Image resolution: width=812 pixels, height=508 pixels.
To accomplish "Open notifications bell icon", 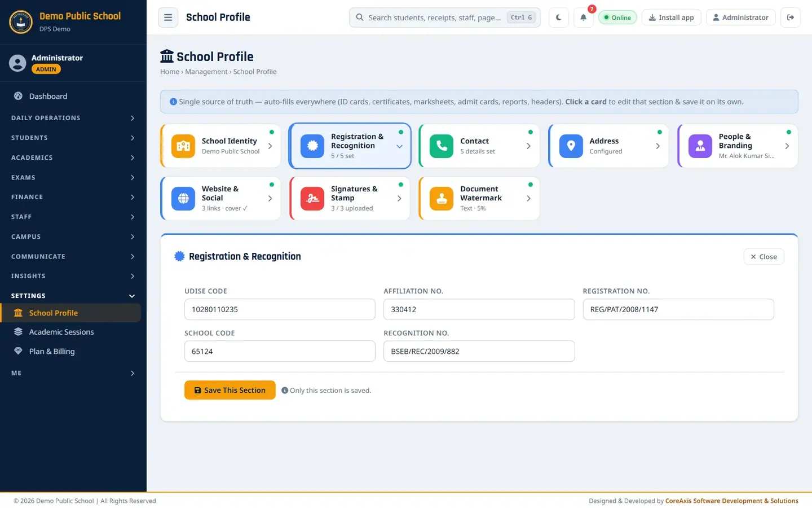I will pos(584,17).
